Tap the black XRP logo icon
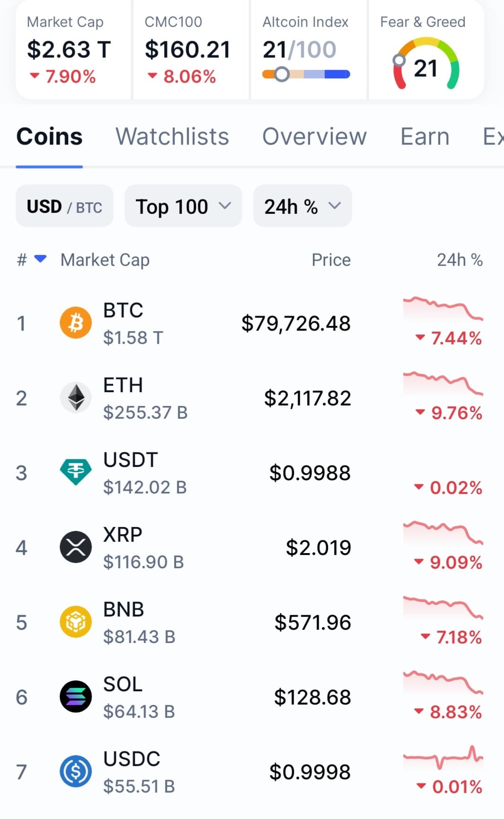Screen dimensions: 504x819 click(x=76, y=547)
